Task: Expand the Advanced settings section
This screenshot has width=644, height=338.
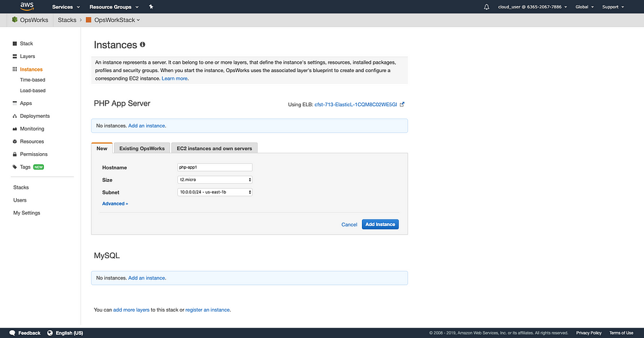Action: (115, 203)
